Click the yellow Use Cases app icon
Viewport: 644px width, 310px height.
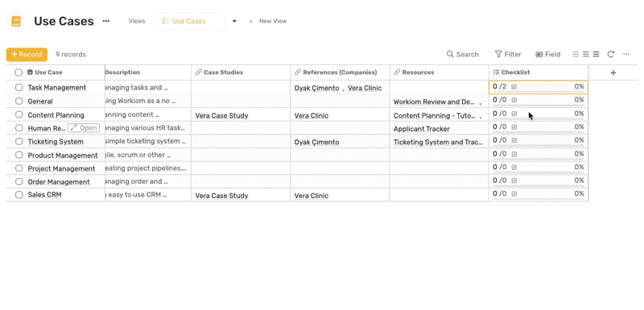[x=16, y=22]
